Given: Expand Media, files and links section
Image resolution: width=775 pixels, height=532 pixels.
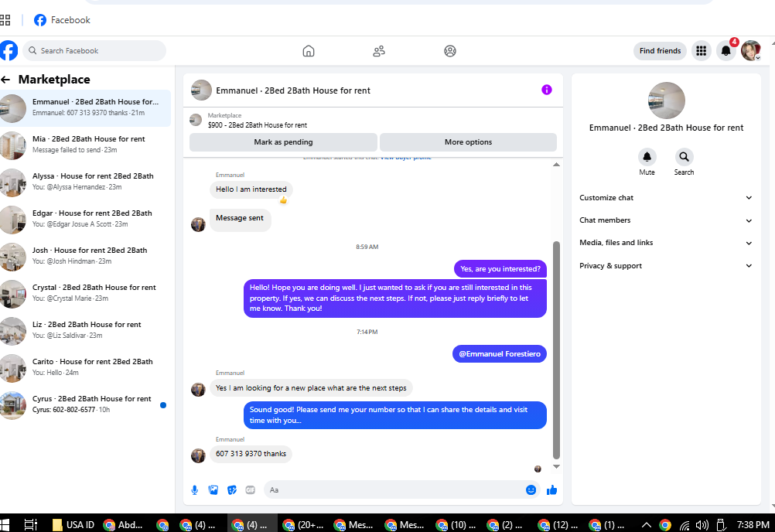Looking at the screenshot, I should click(666, 243).
